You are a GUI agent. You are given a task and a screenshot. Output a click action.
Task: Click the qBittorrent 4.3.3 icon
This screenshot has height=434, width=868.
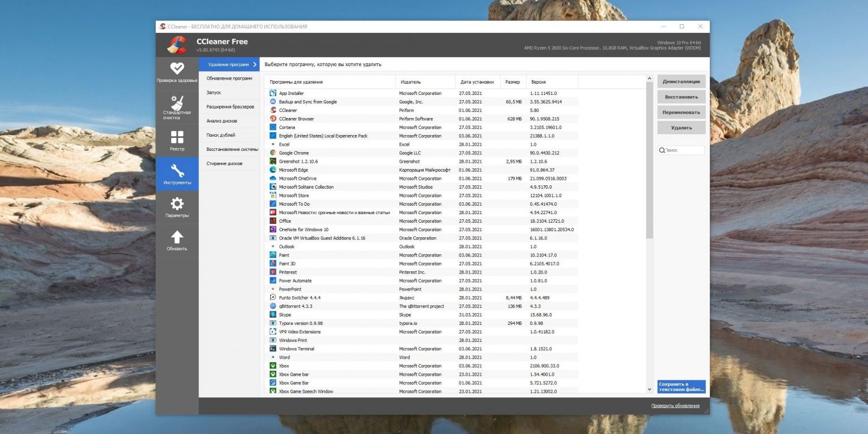[x=273, y=306]
